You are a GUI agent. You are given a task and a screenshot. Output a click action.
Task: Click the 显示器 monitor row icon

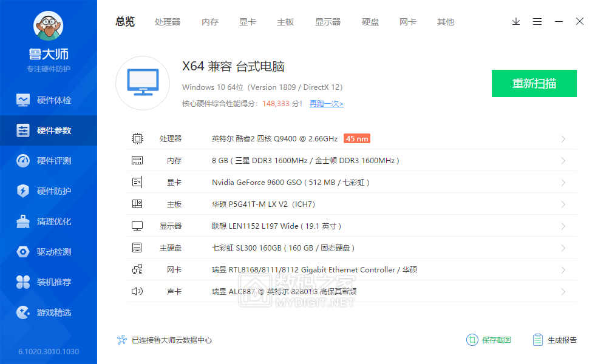[137, 226]
